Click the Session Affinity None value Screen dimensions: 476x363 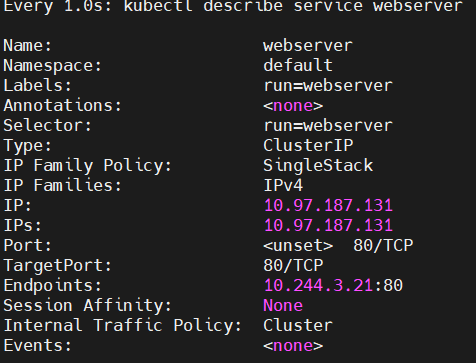coord(283,305)
